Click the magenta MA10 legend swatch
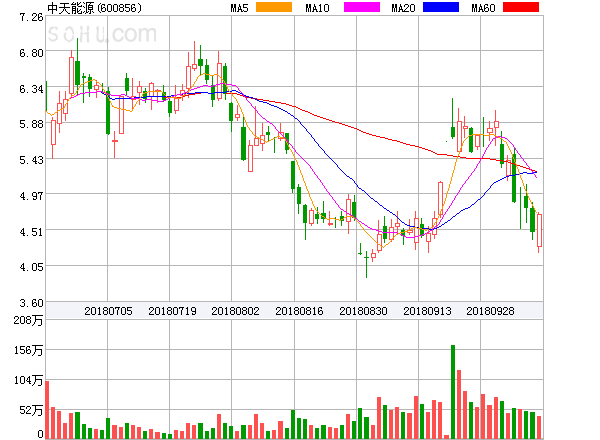 point(362,7)
